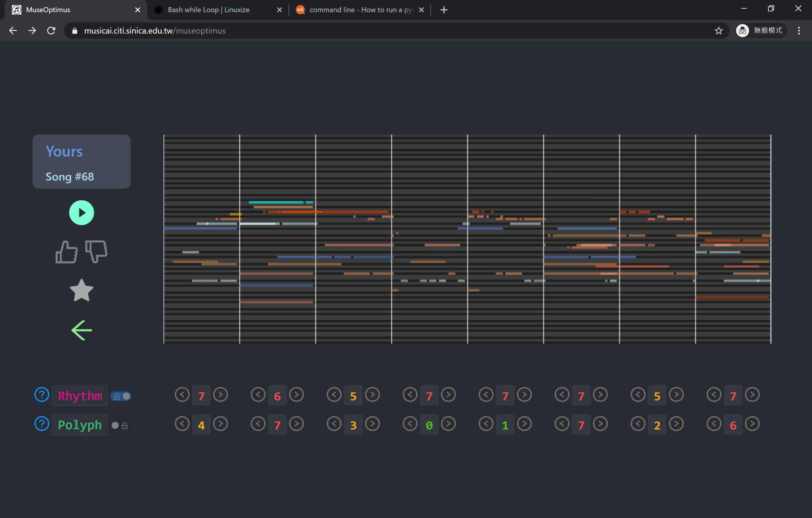Viewport: 812px width, 518px height.
Task: Bookmark this page with star icon
Action: 718,31
